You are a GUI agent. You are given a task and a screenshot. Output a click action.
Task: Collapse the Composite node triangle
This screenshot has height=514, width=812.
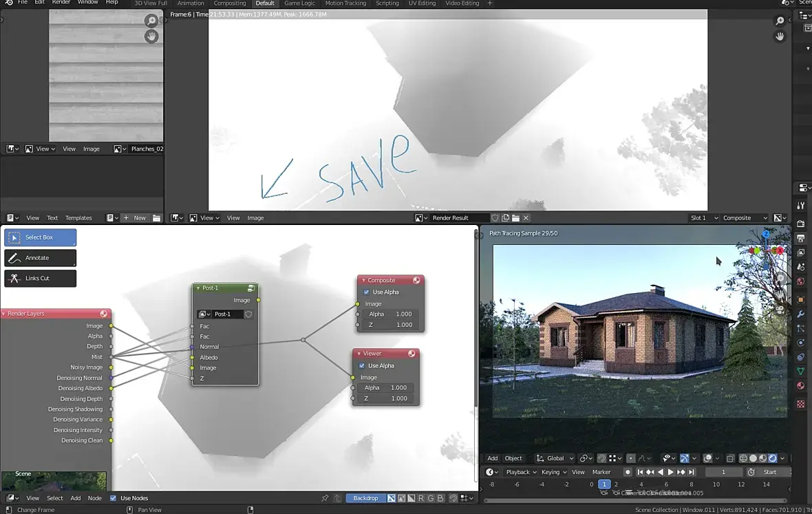coord(363,280)
